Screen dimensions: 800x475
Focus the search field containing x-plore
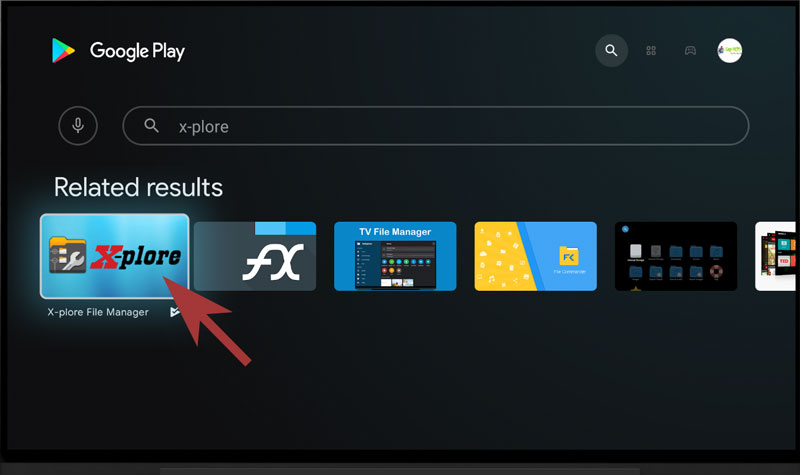[x=436, y=126]
